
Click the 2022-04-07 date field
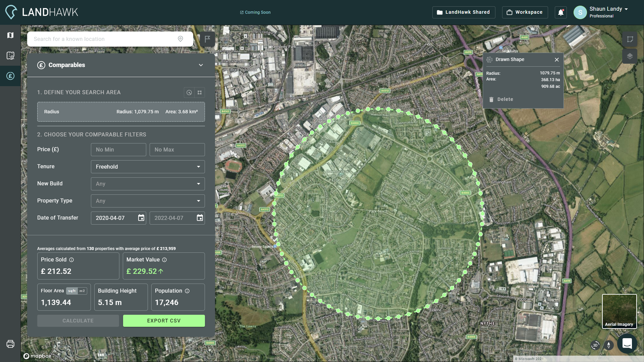177,218
